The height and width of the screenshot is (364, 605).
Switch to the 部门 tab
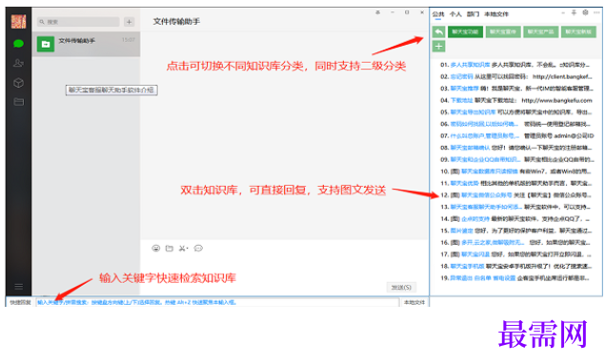(x=473, y=14)
